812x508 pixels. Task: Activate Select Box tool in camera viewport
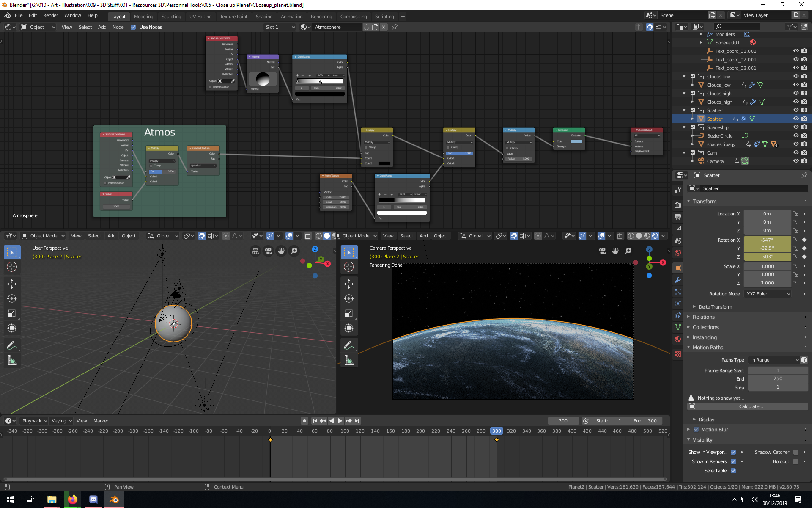click(x=349, y=252)
